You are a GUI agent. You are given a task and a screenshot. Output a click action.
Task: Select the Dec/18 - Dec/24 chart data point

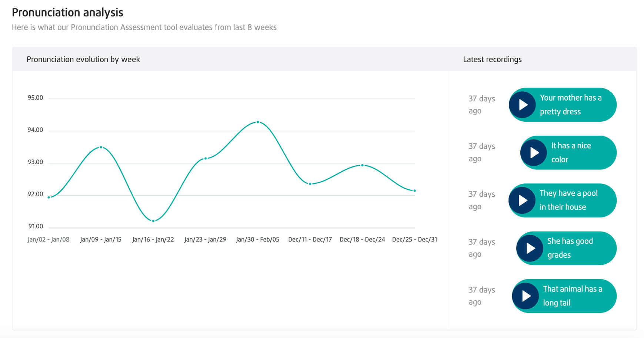[x=362, y=165]
